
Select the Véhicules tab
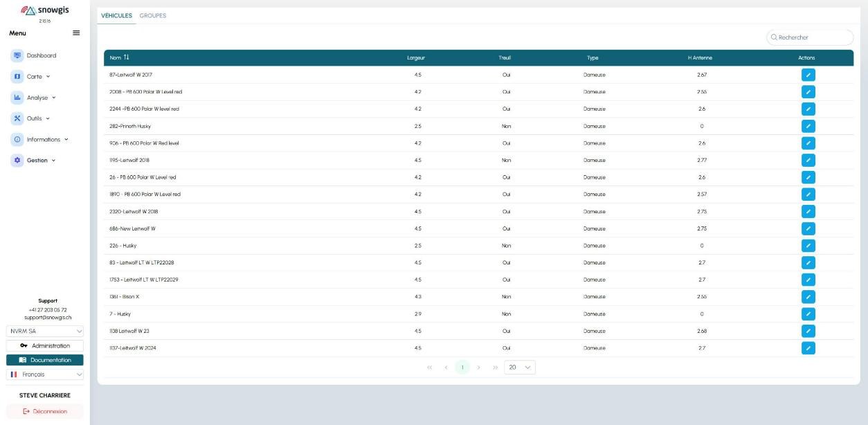coord(116,15)
